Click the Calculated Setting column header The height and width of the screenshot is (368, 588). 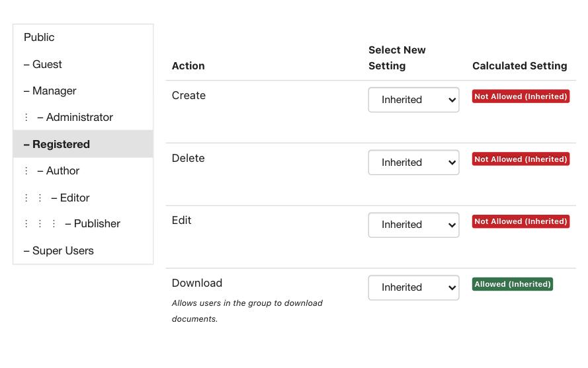(x=519, y=66)
